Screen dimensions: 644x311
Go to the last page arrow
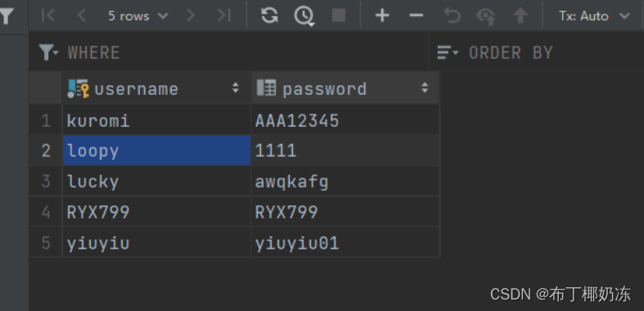pos(224,16)
